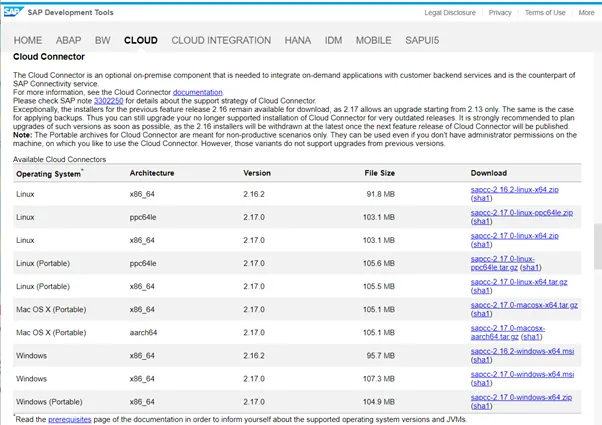This screenshot has width=602, height=425.
Task: Download sapcc-2.17.0-linux-x64.tar.gz
Action: tap(519, 281)
